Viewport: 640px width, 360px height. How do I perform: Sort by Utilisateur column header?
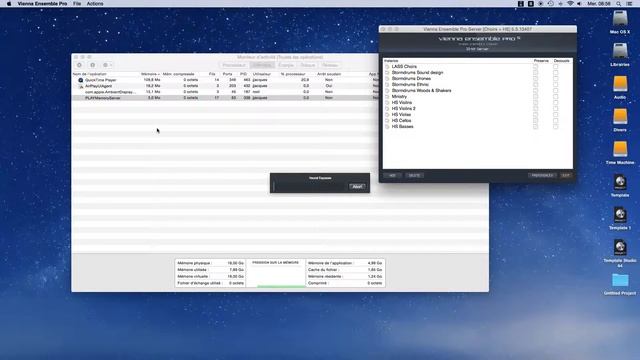(262, 74)
